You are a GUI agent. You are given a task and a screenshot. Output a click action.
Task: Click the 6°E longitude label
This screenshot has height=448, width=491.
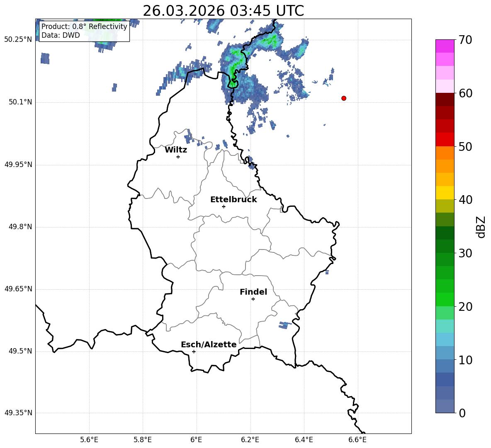(196, 440)
